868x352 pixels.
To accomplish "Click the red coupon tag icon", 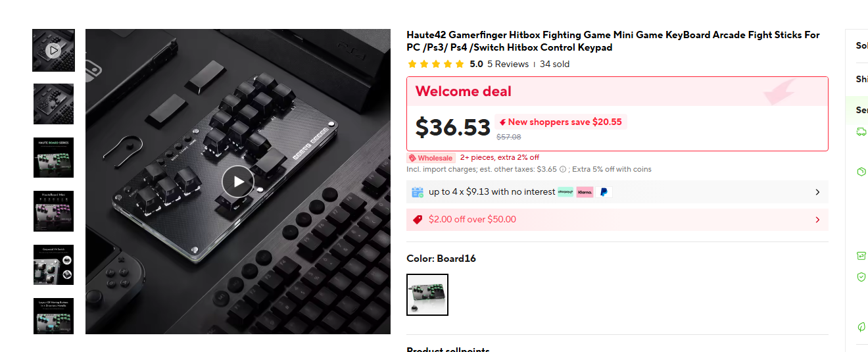I will point(417,220).
